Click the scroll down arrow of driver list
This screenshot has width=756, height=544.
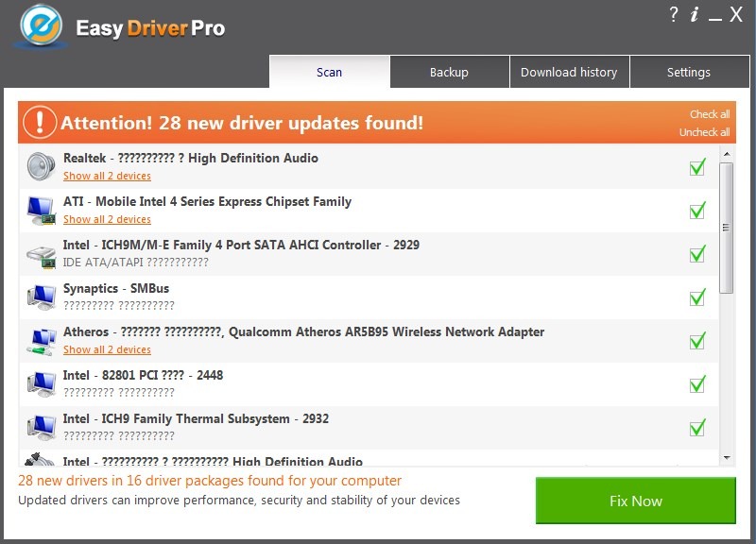point(727,457)
